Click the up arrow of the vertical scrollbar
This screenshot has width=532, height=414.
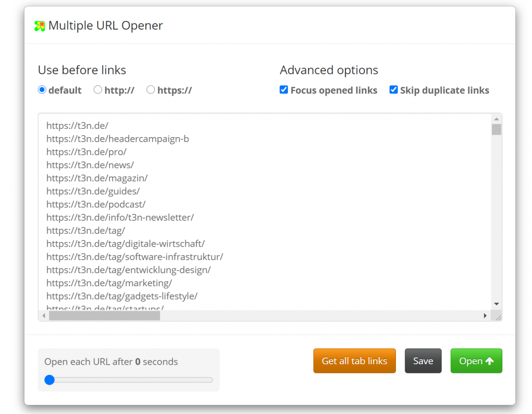coord(497,118)
